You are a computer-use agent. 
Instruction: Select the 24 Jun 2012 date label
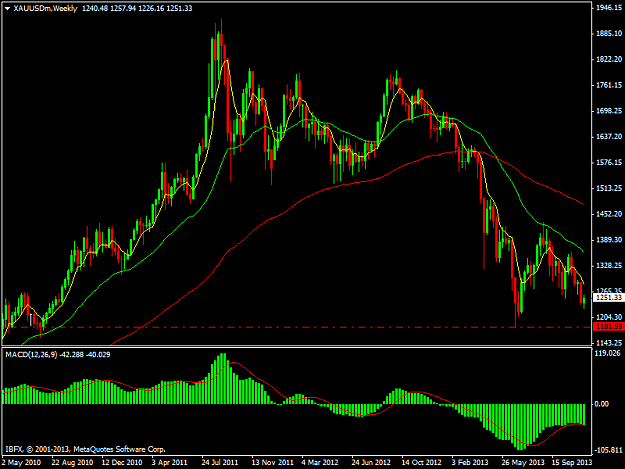coord(371,463)
